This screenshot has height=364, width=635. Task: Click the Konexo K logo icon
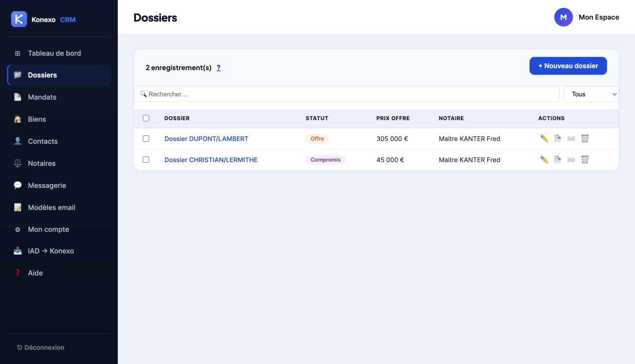coord(19,19)
